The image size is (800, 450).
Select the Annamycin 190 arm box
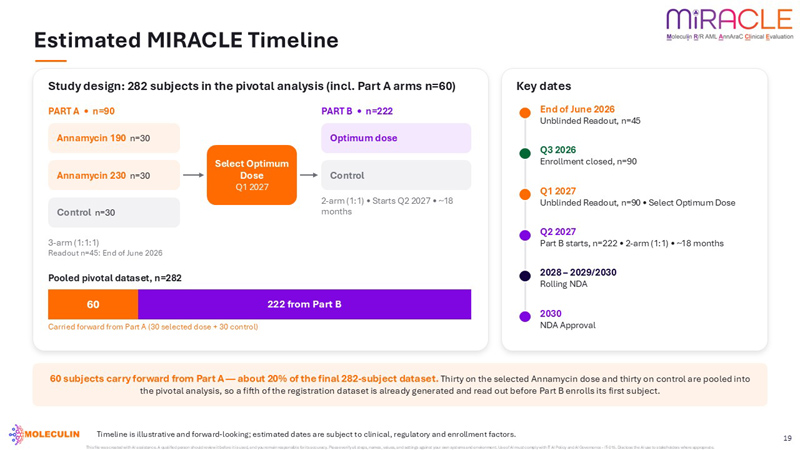pos(114,138)
